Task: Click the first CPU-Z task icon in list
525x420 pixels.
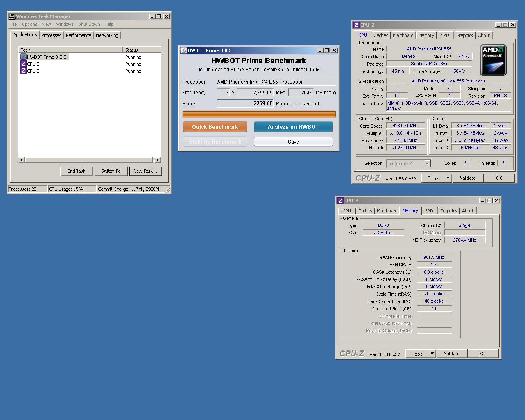Action: coord(23,64)
